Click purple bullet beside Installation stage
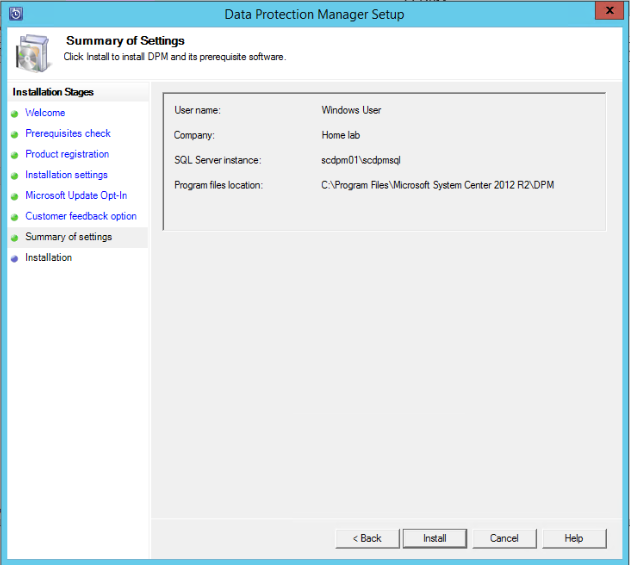 click(x=14, y=259)
